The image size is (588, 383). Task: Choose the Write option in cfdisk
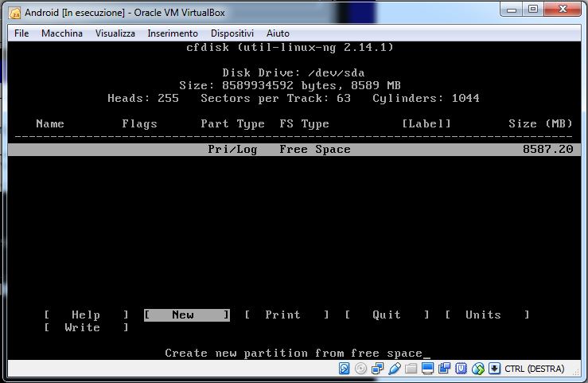point(83,328)
